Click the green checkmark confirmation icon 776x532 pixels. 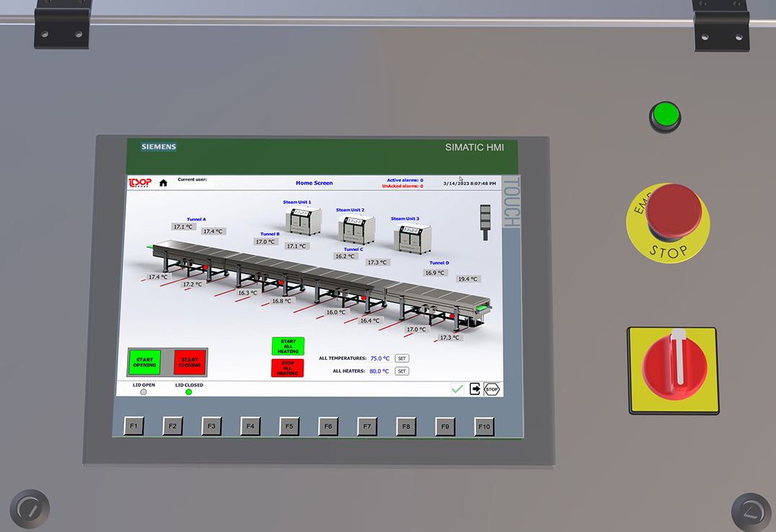click(457, 389)
